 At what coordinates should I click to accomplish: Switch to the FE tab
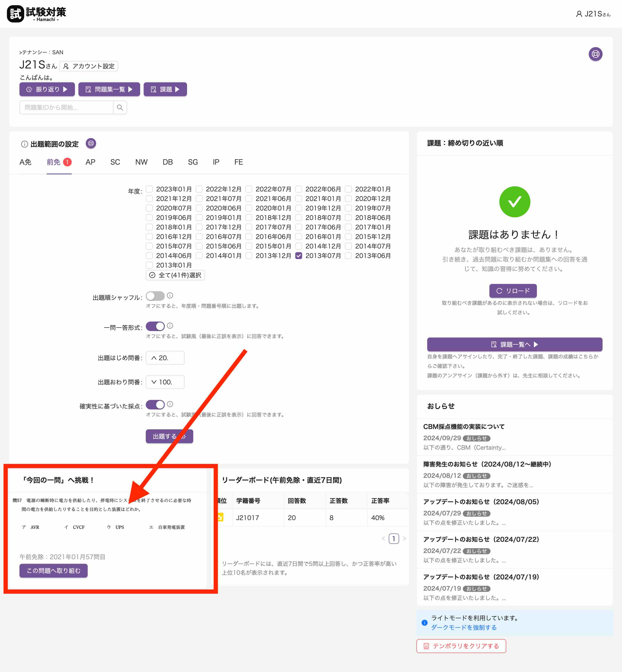tap(238, 162)
